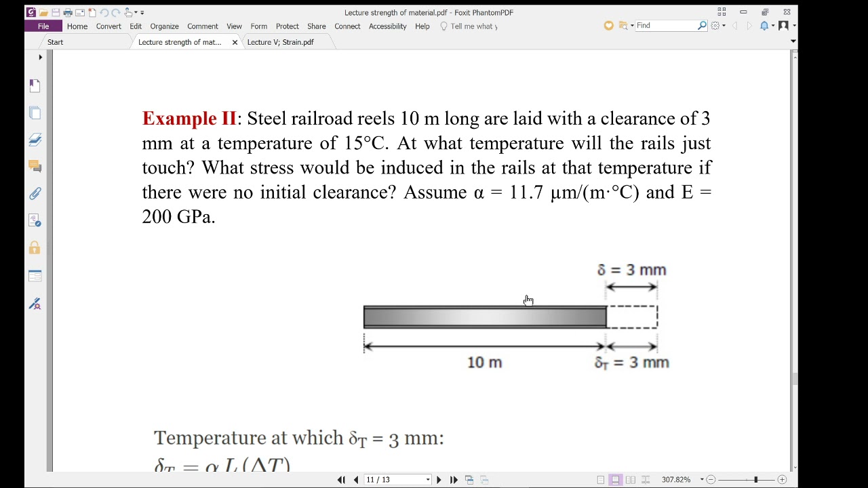Switch to continuous facing view mode
The width and height of the screenshot is (868, 488).
pos(645,480)
